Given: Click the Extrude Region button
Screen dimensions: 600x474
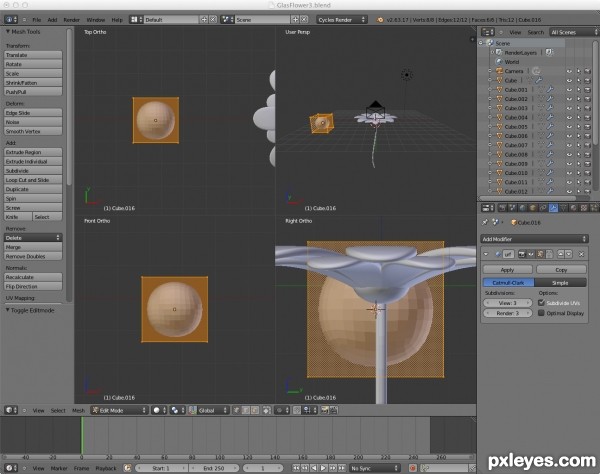Looking at the screenshot, I should [33, 152].
